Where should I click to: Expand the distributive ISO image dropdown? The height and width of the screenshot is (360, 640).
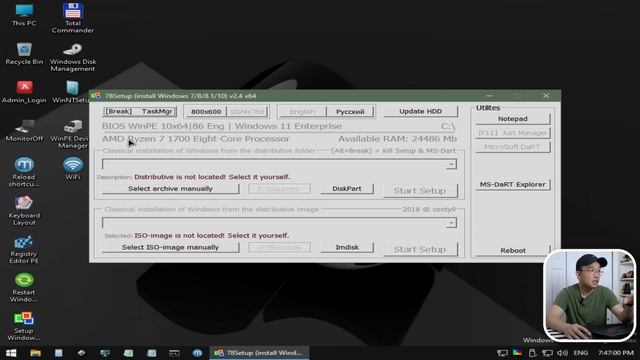(x=451, y=223)
